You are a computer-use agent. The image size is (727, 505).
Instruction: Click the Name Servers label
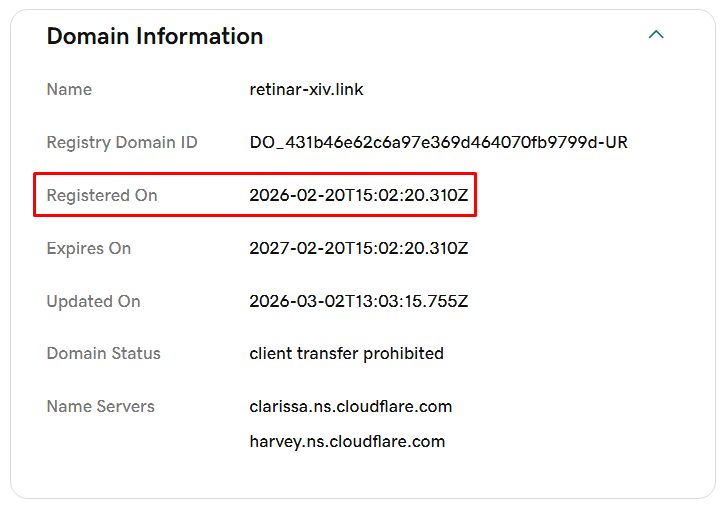point(100,407)
